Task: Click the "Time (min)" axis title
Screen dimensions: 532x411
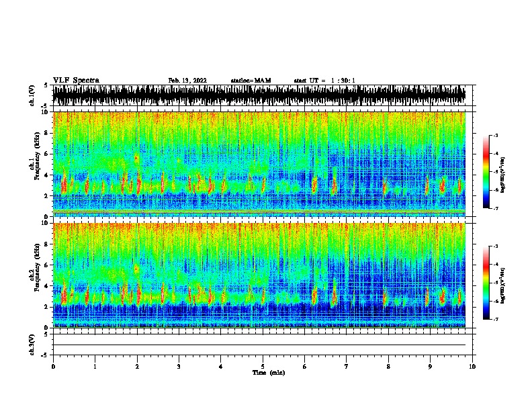Action: (269, 373)
